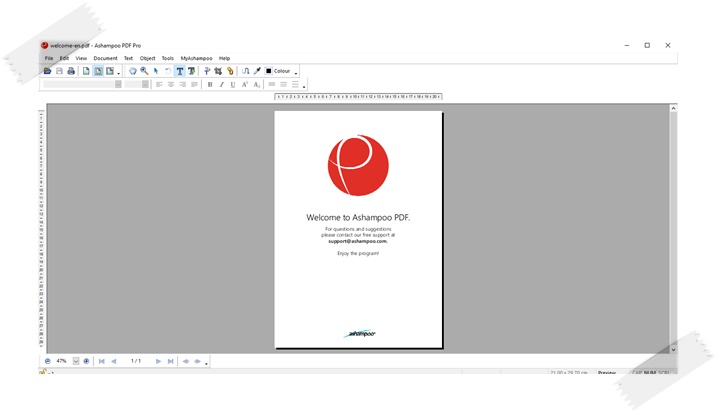Go to the last page
The height and width of the screenshot is (412, 717).
click(x=170, y=361)
